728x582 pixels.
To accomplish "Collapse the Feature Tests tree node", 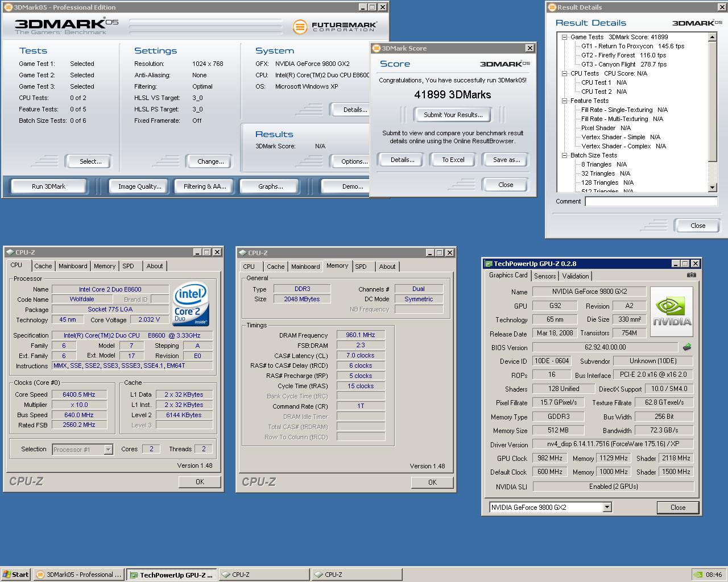I will coord(565,101).
